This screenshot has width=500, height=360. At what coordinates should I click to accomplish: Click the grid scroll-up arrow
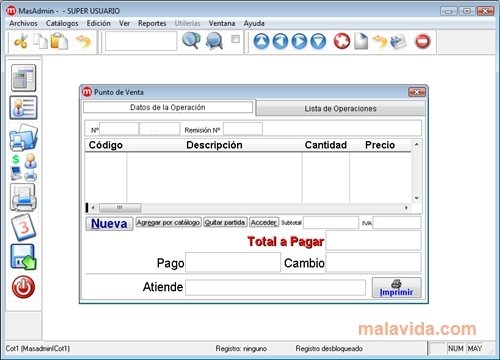tap(417, 144)
